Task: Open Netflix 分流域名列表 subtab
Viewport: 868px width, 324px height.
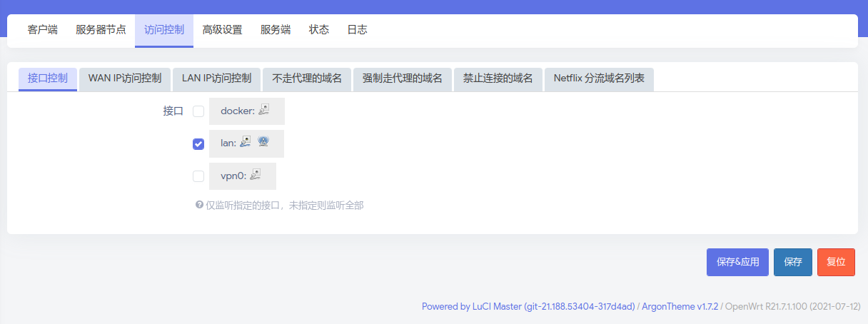Action: pyautogui.click(x=599, y=79)
